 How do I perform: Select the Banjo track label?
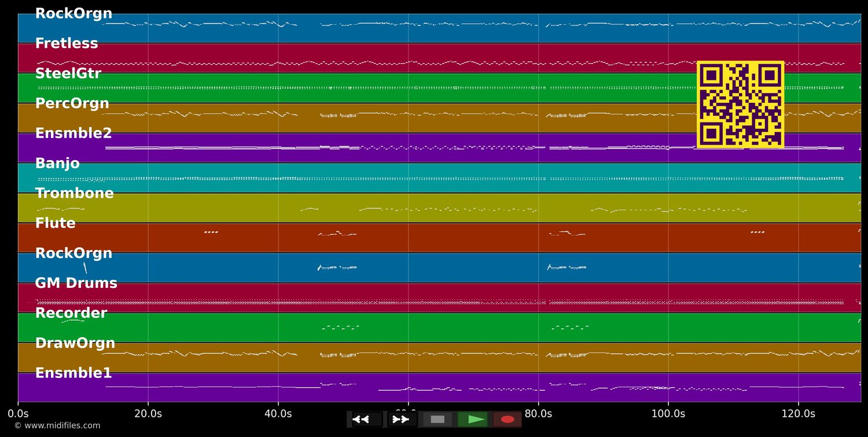[57, 164]
